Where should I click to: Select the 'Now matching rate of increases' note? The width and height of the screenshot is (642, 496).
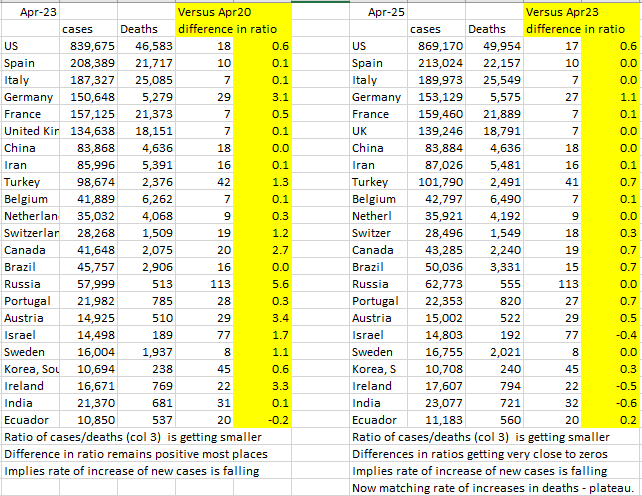point(493,488)
